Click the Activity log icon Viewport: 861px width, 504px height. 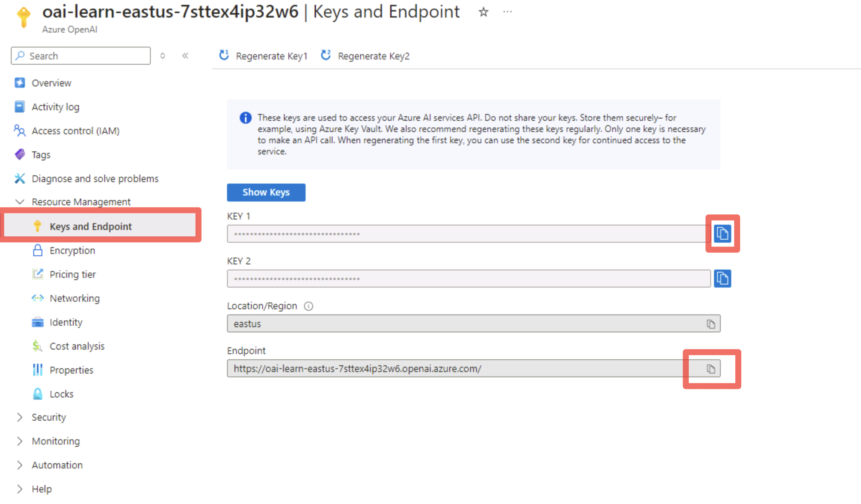(x=19, y=107)
